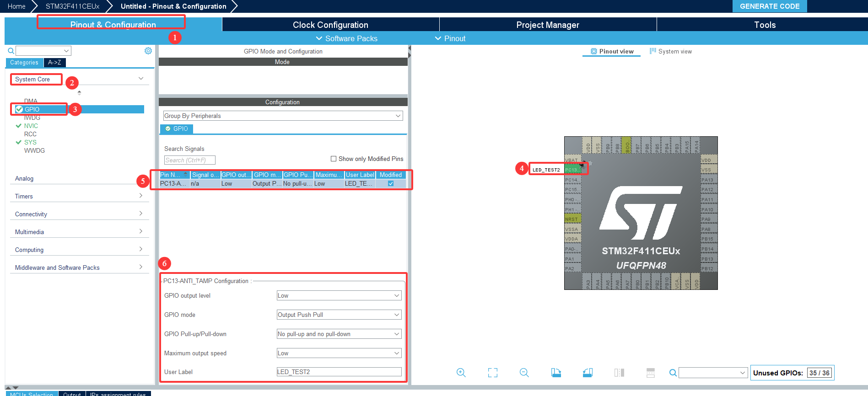Select SYS under System Core
This screenshot has width=868, height=396.
tap(30, 142)
